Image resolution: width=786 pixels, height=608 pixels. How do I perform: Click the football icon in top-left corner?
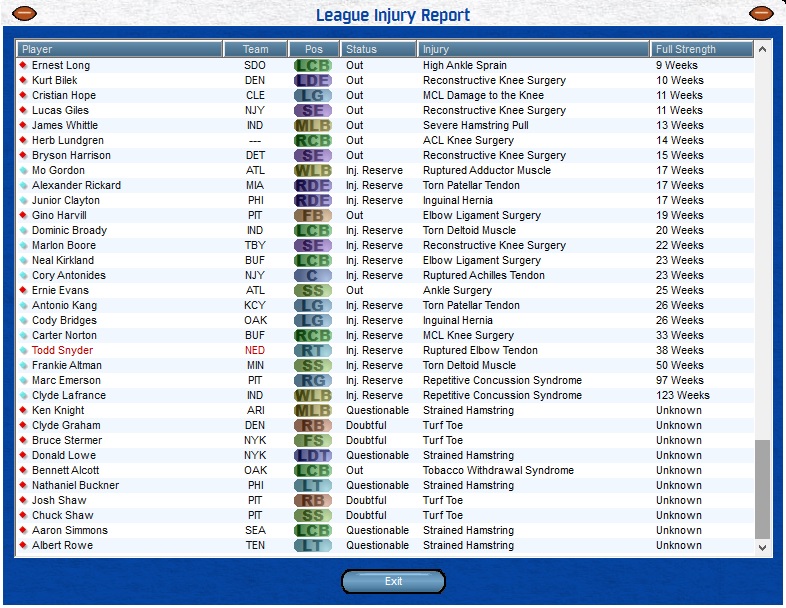pyautogui.click(x=24, y=13)
